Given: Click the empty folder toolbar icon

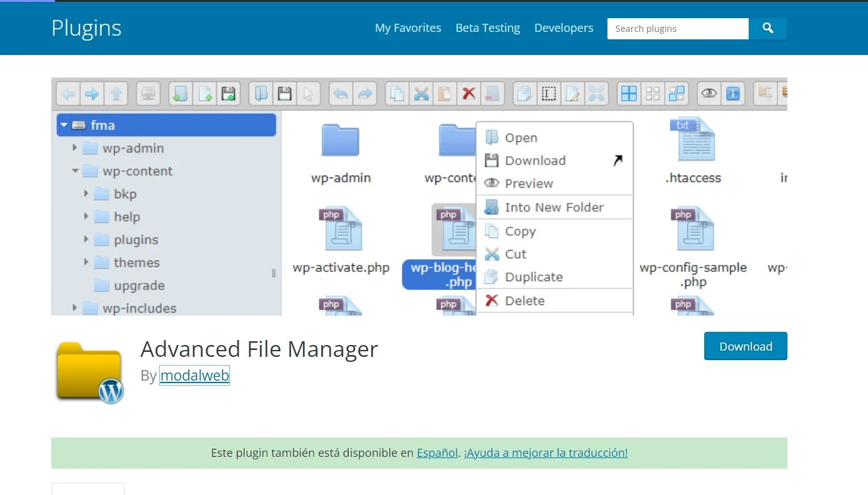Looking at the screenshot, I should [x=492, y=94].
